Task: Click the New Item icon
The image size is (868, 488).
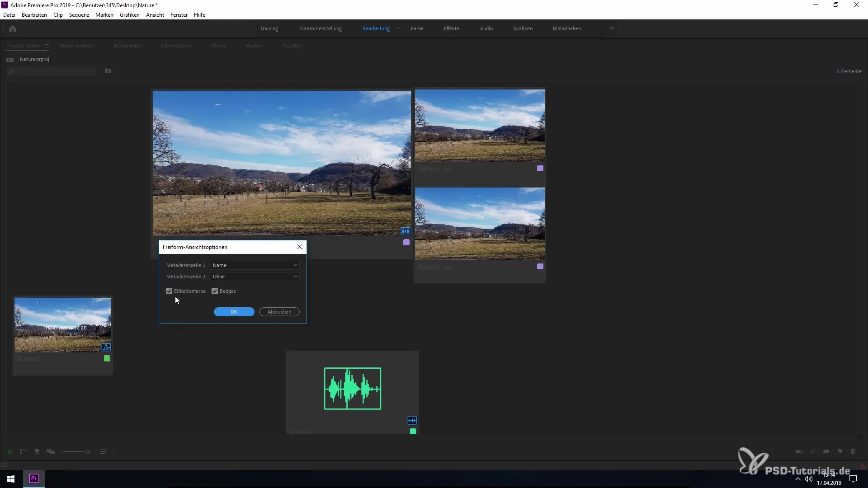Action: [840, 451]
